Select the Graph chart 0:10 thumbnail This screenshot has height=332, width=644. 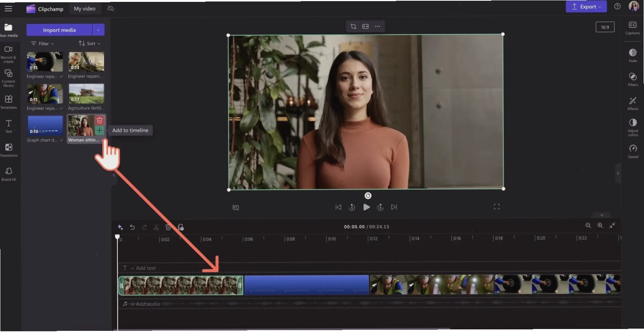click(x=45, y=125)
